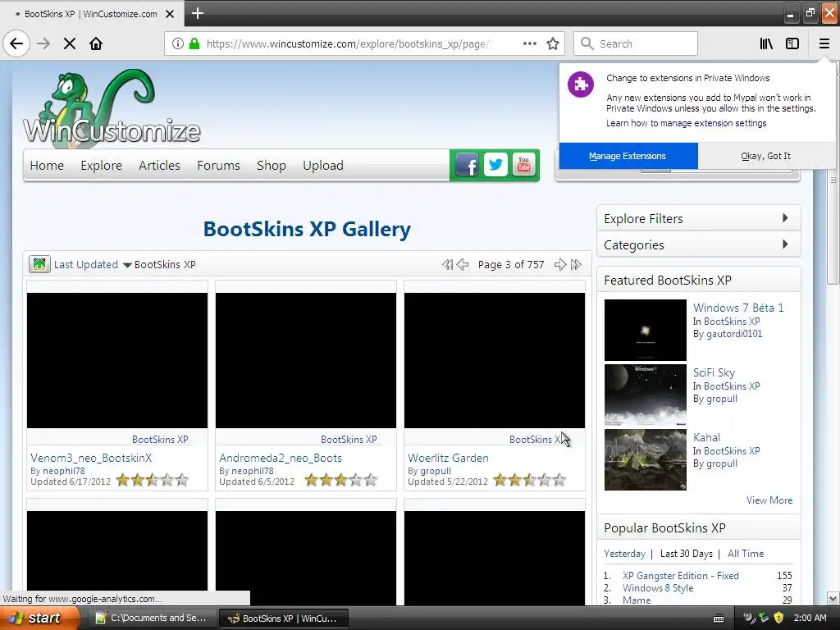The height and width of the screenshot is (630, 840).
Task: Open Windows 7 Béta 1 featured link
Action: (x=738, y=308)
